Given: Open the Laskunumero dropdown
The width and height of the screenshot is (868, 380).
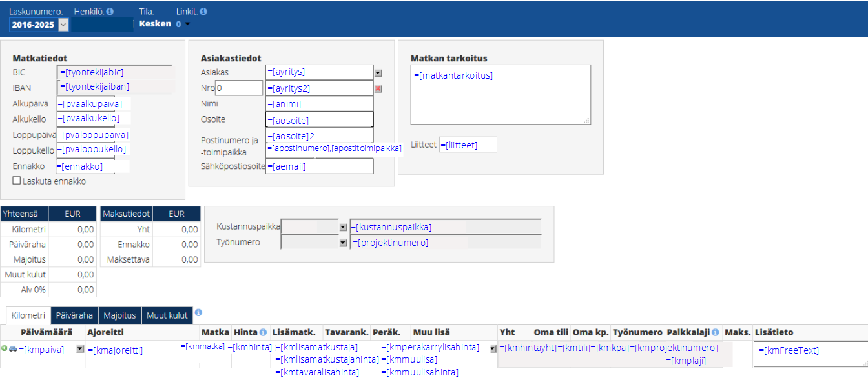Looking at the screenshot, I should point(63,25).
